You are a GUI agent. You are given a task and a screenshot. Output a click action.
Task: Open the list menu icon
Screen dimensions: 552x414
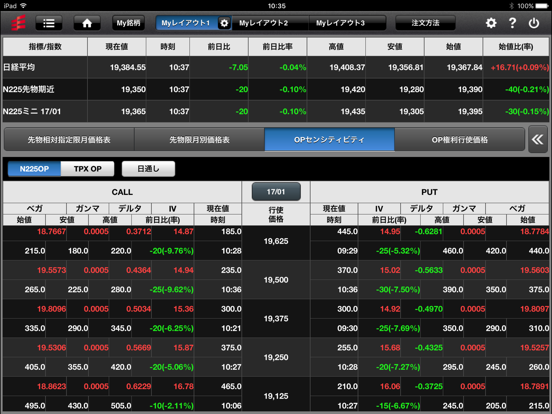49,23
